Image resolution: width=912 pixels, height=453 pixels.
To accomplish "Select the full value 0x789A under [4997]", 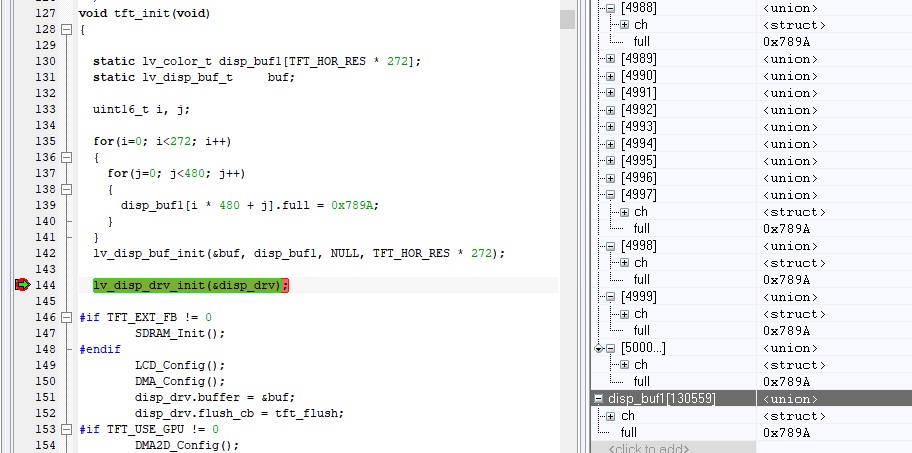I will [x=786, y=229].
